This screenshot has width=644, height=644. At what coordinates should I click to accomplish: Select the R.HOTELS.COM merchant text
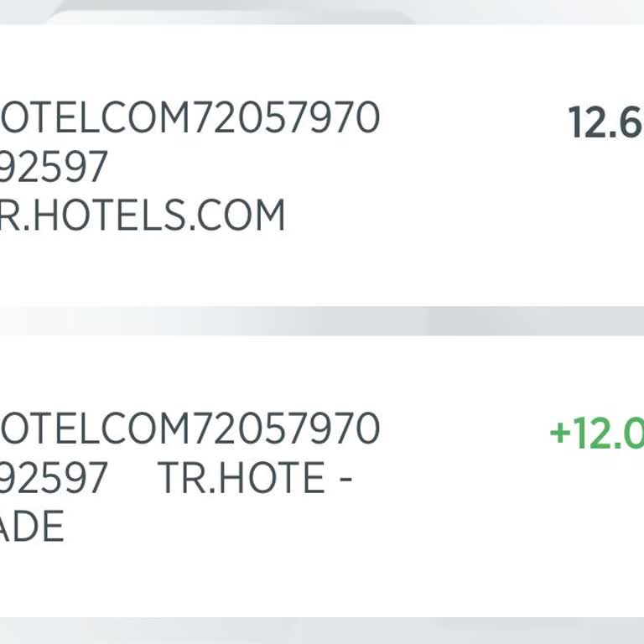coord(143,216)
